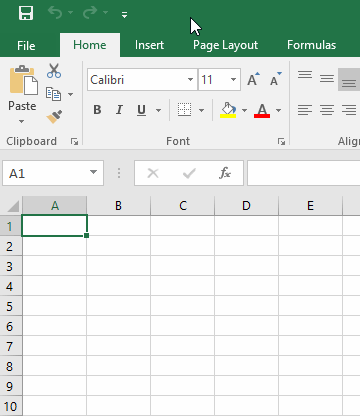
Task: Click the Redo arrow icon
Action: point(90,13)
